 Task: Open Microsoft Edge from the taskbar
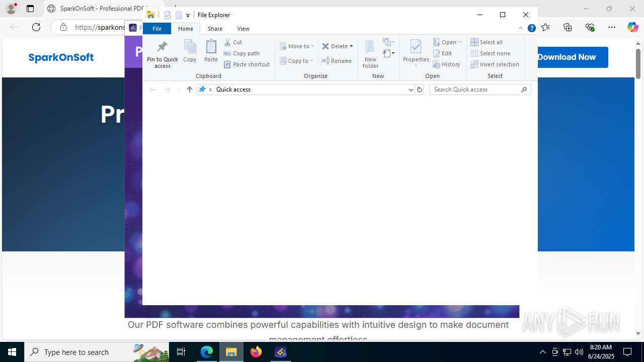(x=207, y=352)
